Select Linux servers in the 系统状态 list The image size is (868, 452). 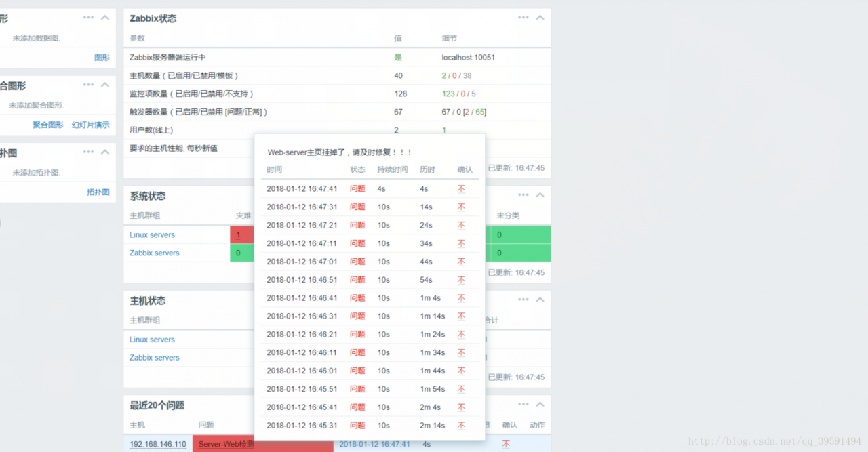(152, 234)
